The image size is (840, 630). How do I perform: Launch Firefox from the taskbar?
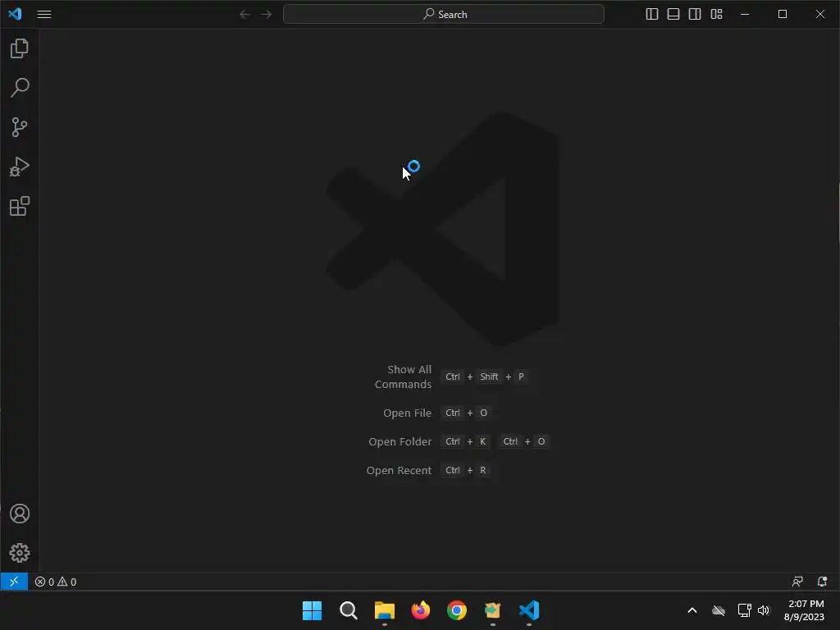click(421, 610)
